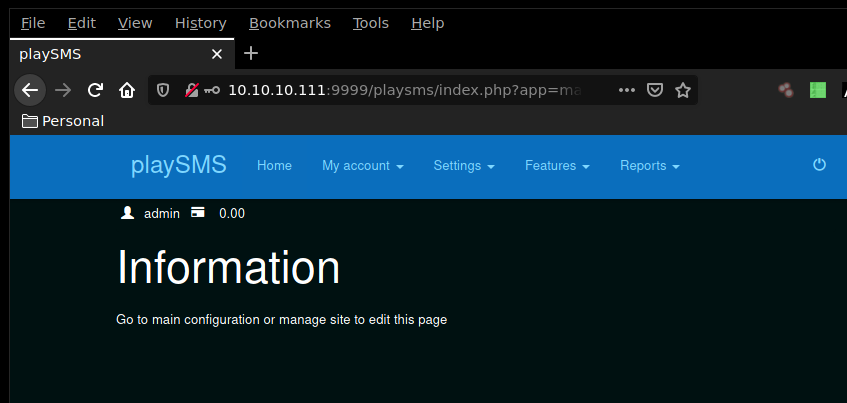Open a new browser tab
This screenshot has width=847, height=403.
click(251, 54)
